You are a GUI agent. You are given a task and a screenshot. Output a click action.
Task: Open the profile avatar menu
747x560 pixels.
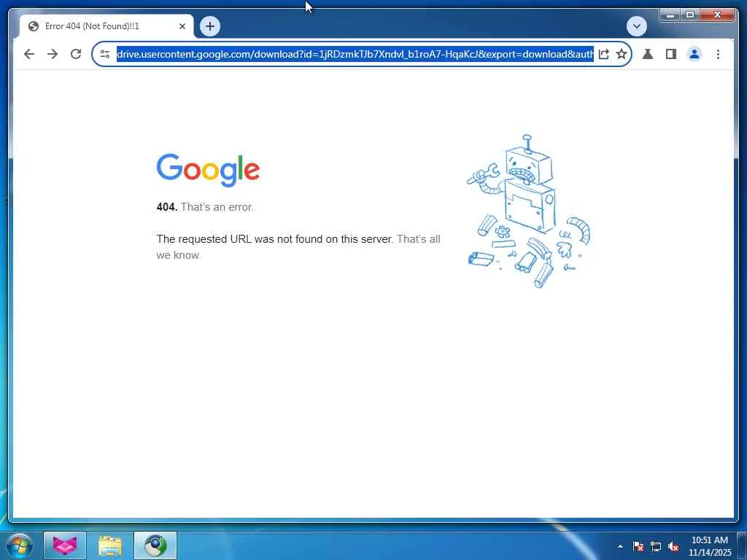[694, 54]
